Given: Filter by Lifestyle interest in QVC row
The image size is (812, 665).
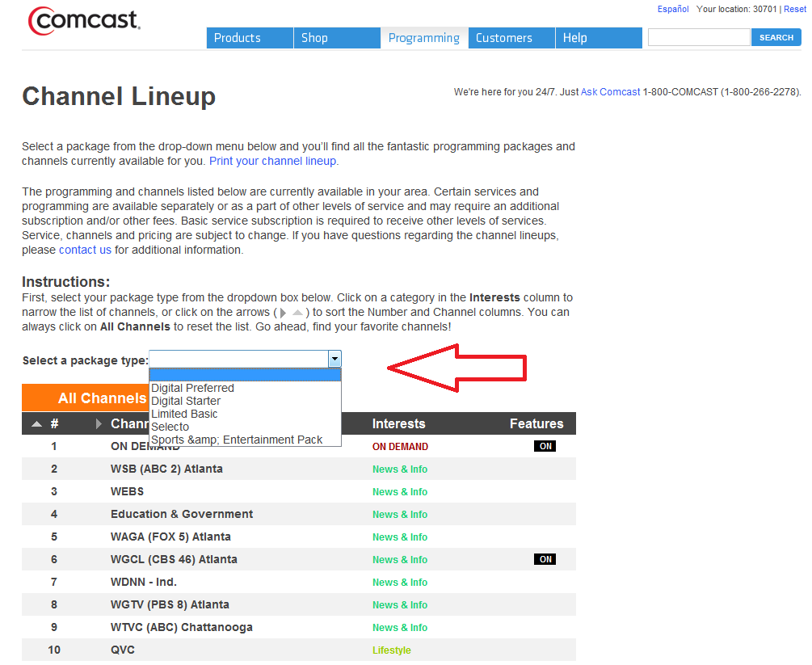Looking at the screenshot, I should click(x=392, y=650).
